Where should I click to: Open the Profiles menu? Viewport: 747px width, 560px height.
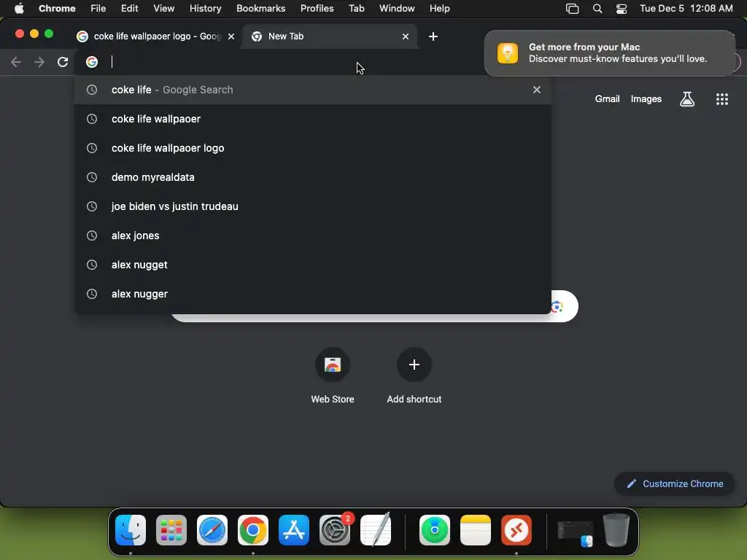click(x=317, y=9)
